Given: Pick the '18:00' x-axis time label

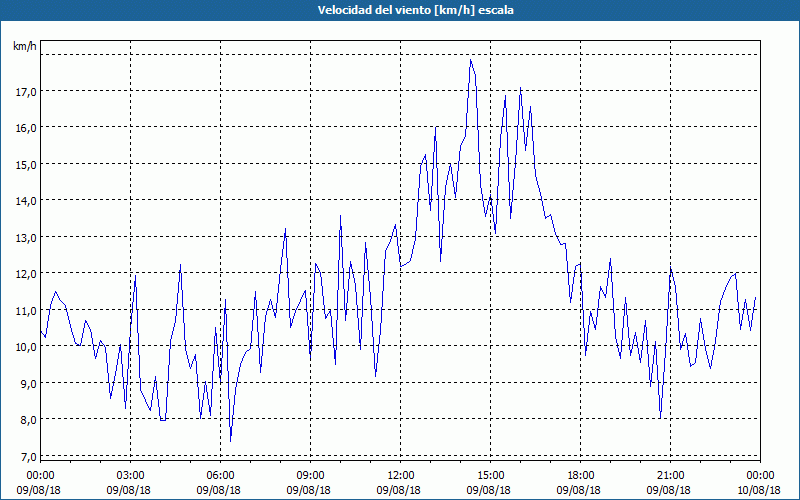Looking at the screenshot, I should (x=580, y=476).
